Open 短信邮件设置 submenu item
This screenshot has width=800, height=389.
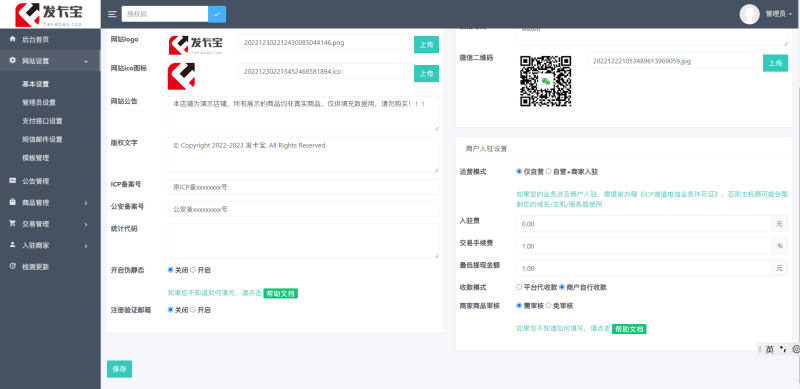tap(42, 139)
